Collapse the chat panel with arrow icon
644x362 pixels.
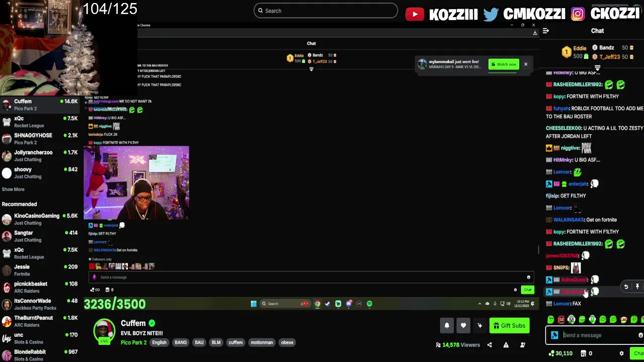546,31
